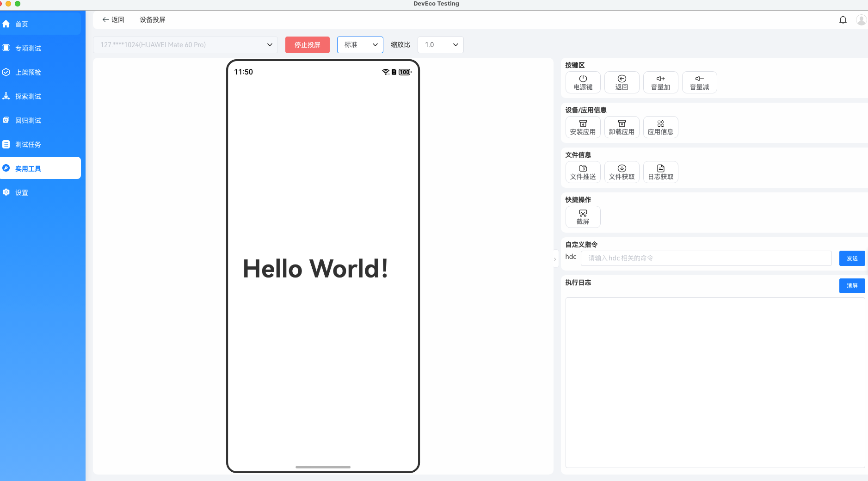This screenshot has width=868, height=481.
Task: Click 发送 to send command
Action: coord(852,258)
